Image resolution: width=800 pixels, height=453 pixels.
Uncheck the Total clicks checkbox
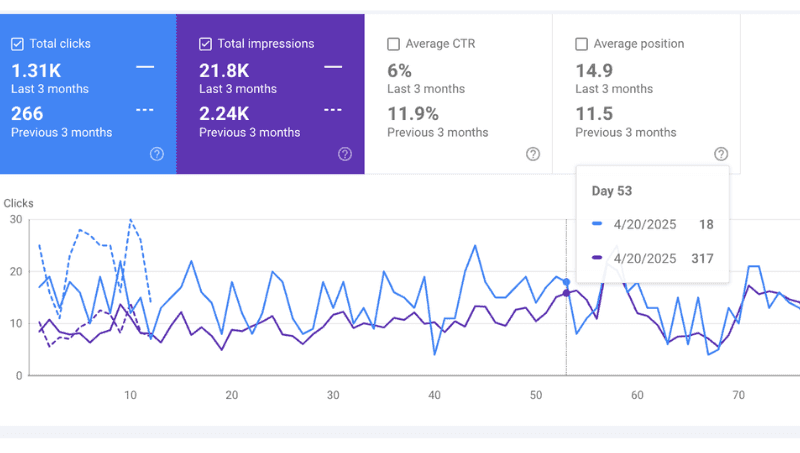[x=17, y=44]
